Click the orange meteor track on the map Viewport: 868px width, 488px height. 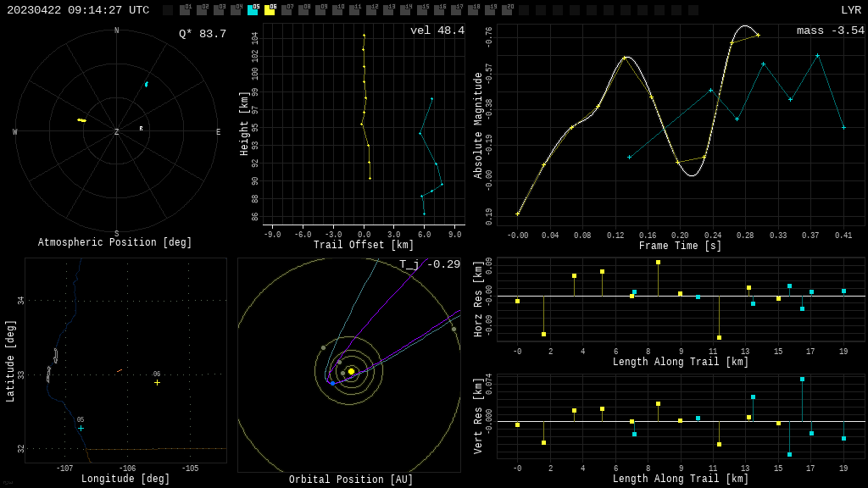pyautogui.click(x=120, y=370)
